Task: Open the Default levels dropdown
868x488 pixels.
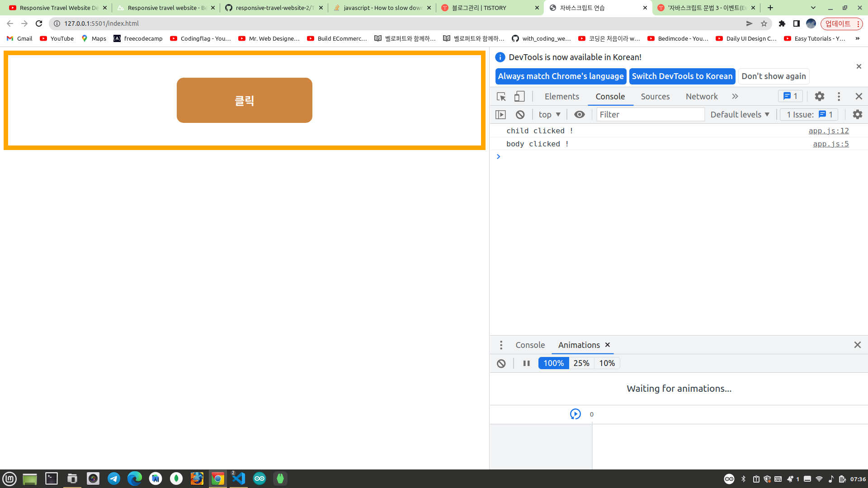Action: pos(740,115)
